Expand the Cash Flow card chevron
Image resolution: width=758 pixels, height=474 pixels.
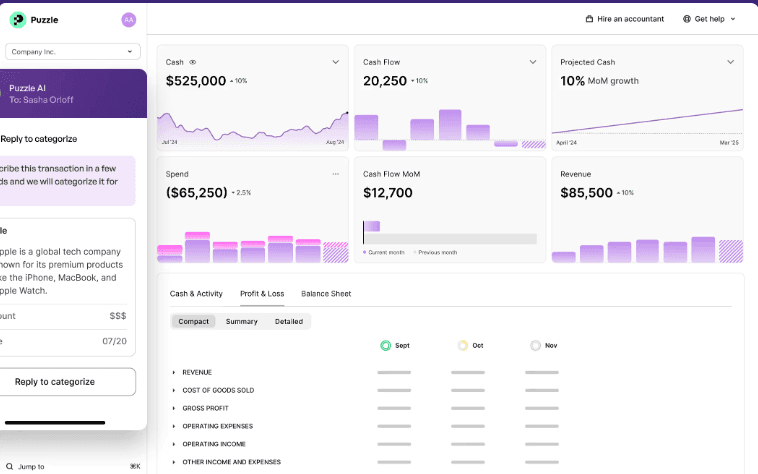tap(533, 62)
